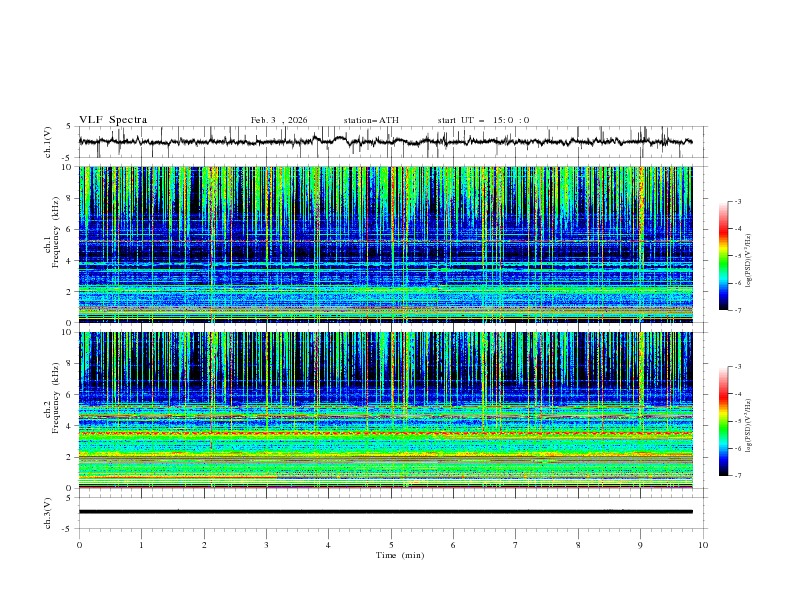Click the 9 minute tick label on time axis
The width and height of the screenshot is (792, 612).
640,545
